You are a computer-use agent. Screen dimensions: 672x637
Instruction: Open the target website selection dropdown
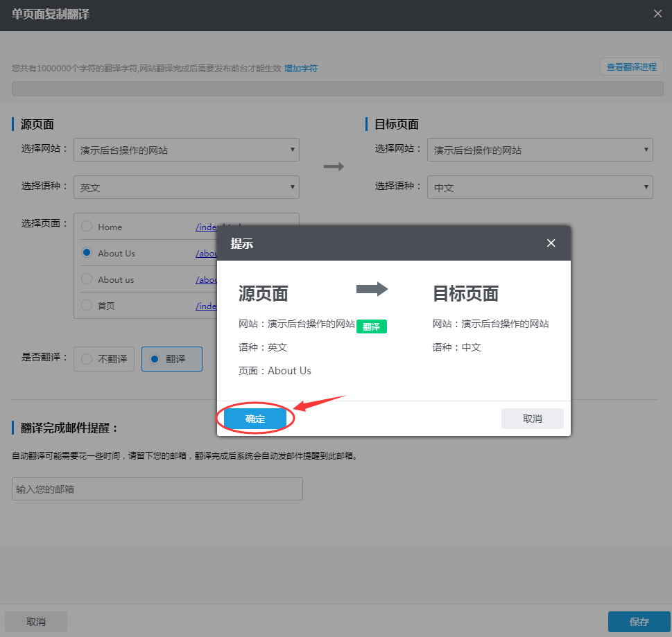(540, 150)
